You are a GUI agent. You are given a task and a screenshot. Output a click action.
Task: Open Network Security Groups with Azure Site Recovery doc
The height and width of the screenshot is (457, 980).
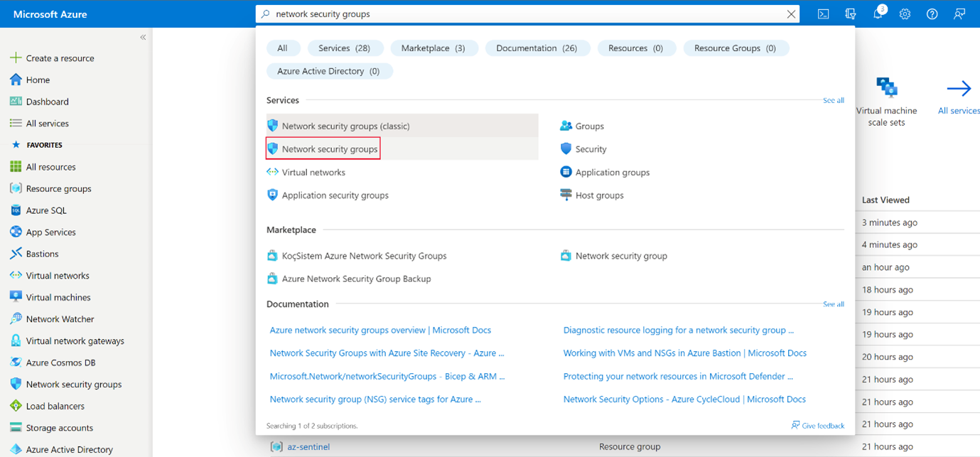pyautogui.click(x=387, y=353)
